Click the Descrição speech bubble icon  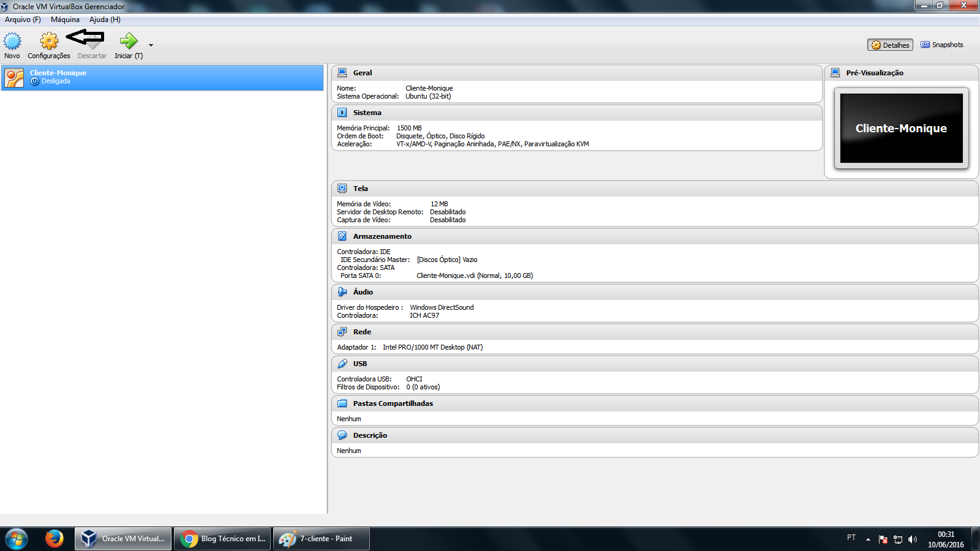(342, 435)
